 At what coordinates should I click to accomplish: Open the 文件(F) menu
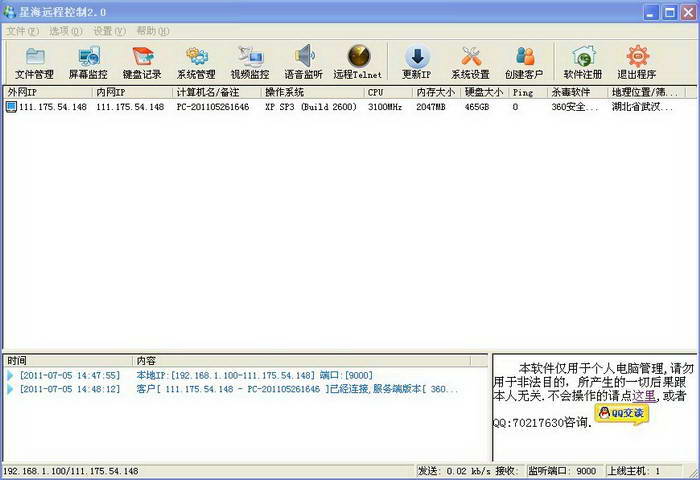coord(22,31)
